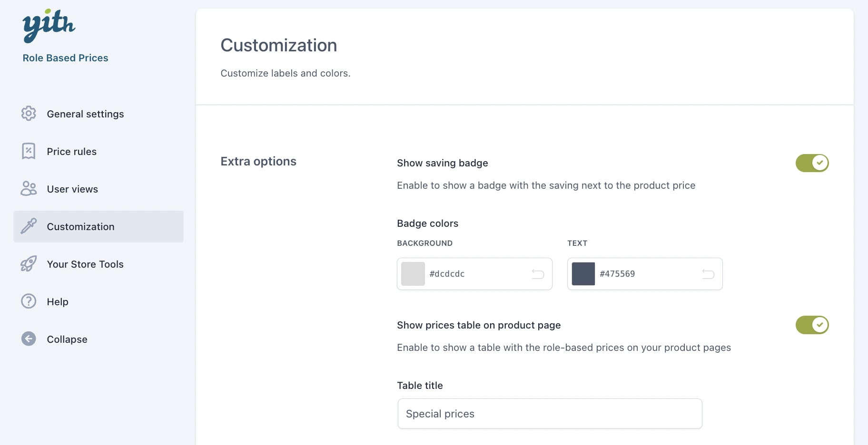868x445 pixels.
Task: Reset the badge text color to default
Action: pos(708,274)
